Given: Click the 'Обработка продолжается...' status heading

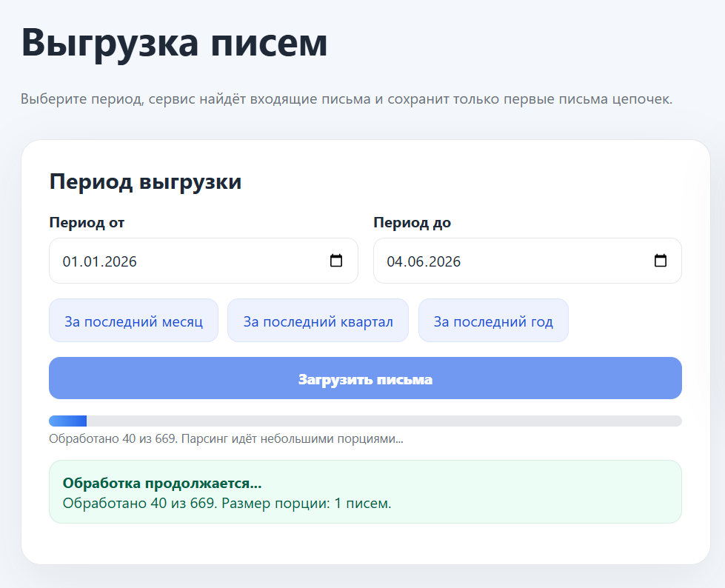Looking at the screenshot, I should tap(162, 483).
